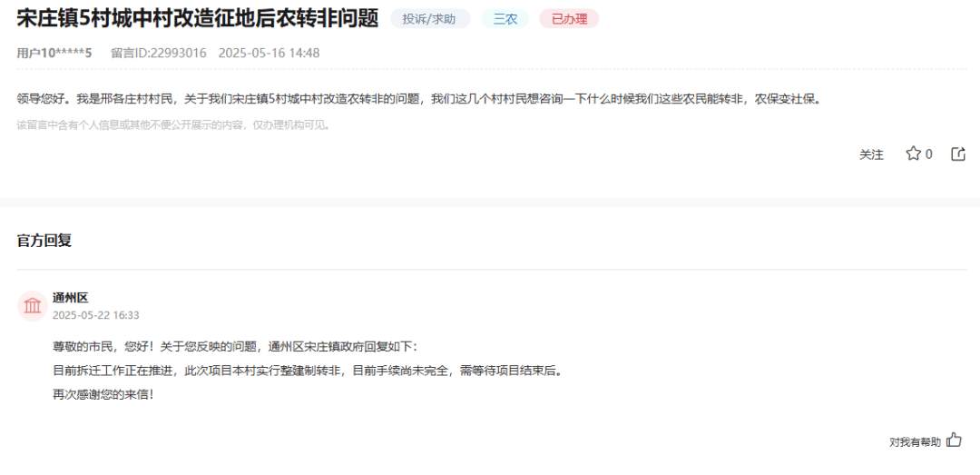Click the thumbs-up helpful icon
Image resolution: width=980 pixels, height=475 pixels.
[x=954, y=440]
